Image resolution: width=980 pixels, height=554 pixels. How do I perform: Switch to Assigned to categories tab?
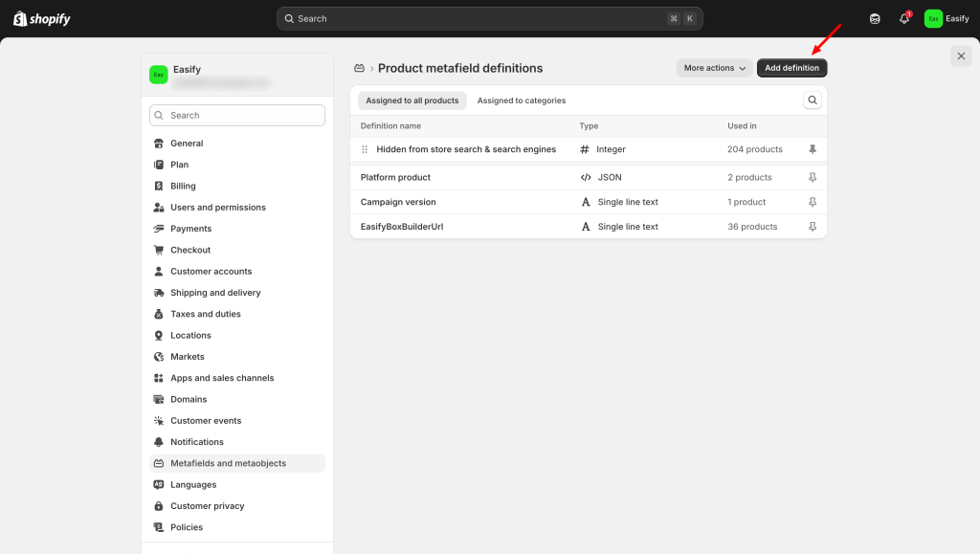click(522, 100)
